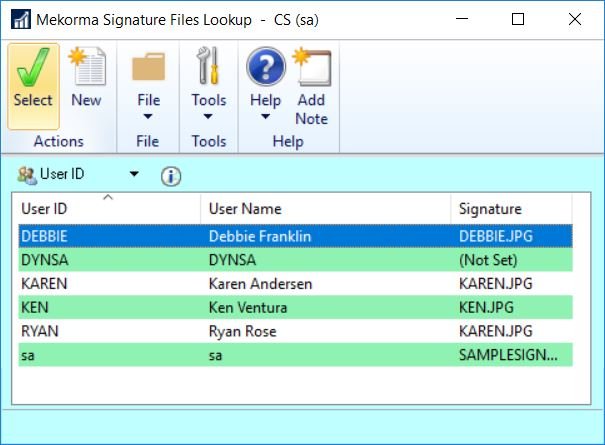Image resolution: width=605 pixels, height=445 pixels.
Task: Click the Karen Andersen name cell
Action: click(260, 284)
